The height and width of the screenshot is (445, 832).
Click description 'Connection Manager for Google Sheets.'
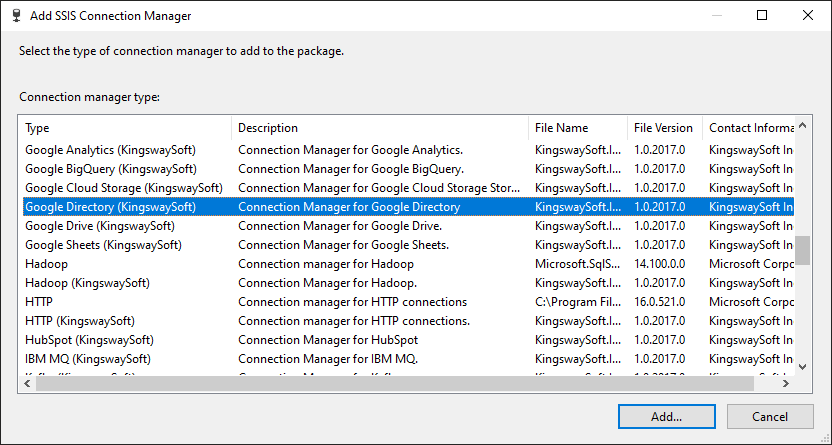coord(343,245)
